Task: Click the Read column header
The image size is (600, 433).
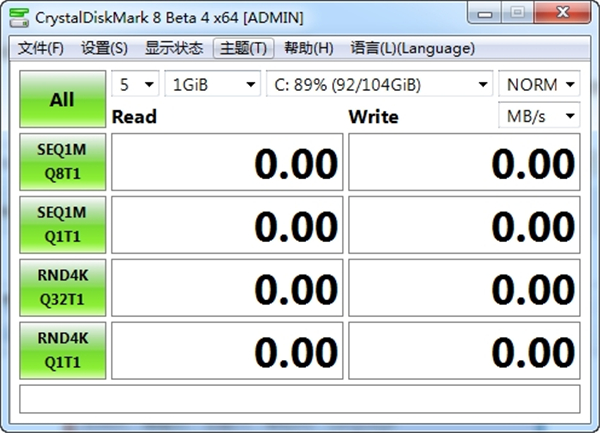Action: (134, 117)
